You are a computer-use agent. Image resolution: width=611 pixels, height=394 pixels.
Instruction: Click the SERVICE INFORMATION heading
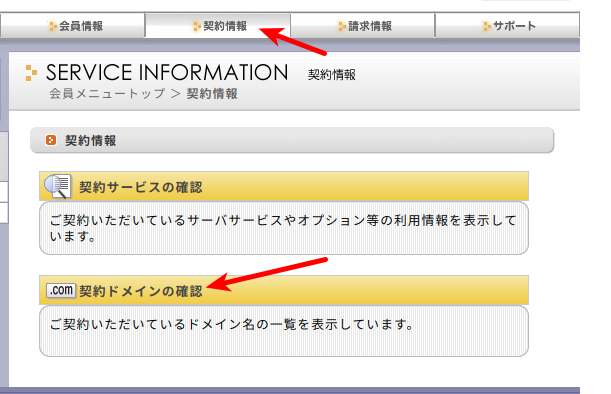(167, 72)
